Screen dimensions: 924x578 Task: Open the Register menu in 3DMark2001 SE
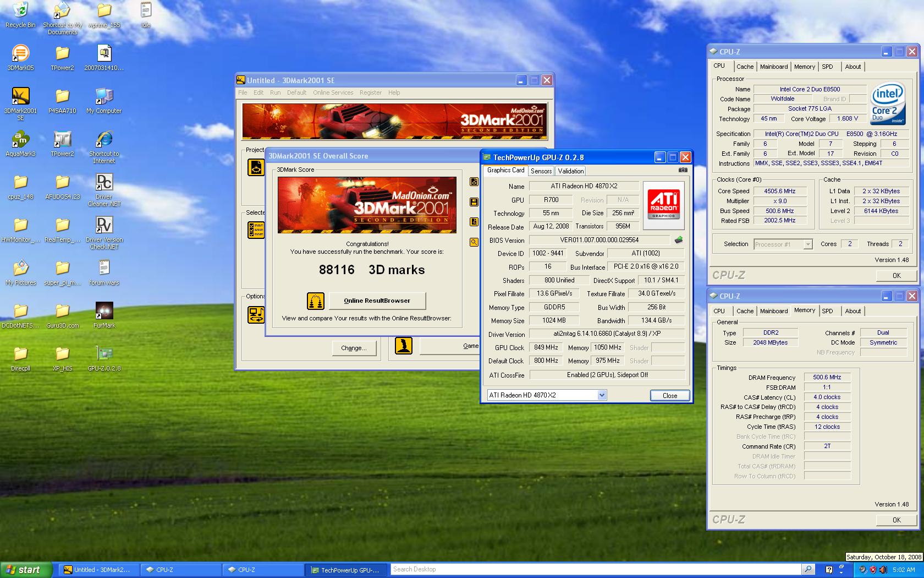click(x=370, y=92)
